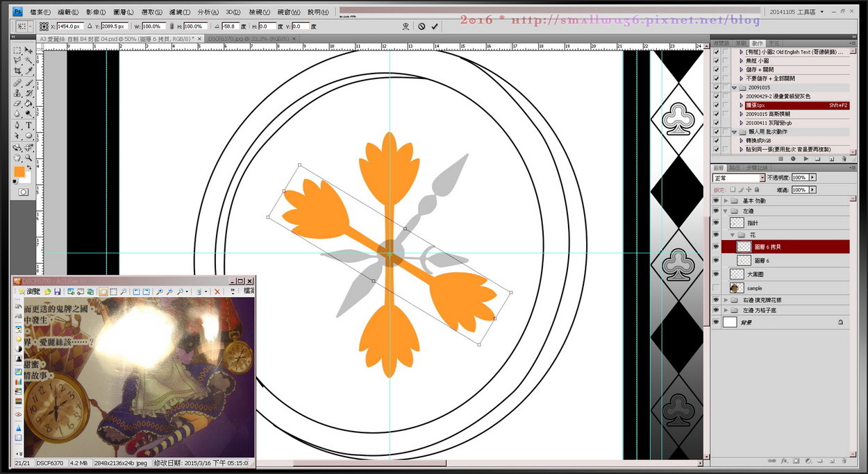Commit the transform with the checkmark

435,26
